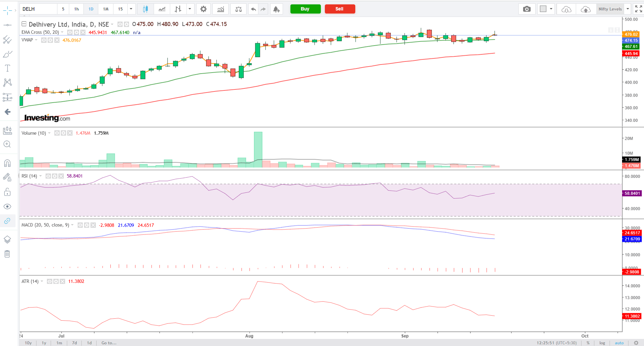Set date range to 10y
Image resolution: width=644 pixels, height=346 pixels.
pyautogui.click(x=28, y=343)
